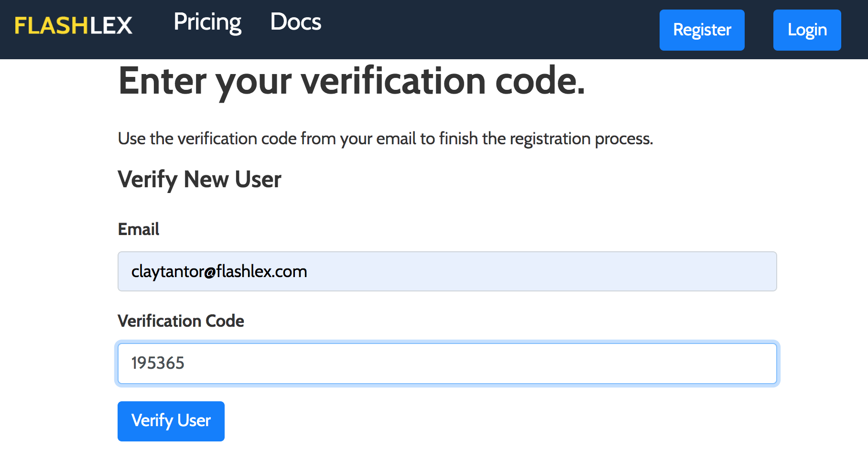Click the @ symbol in email

(210, 272)
